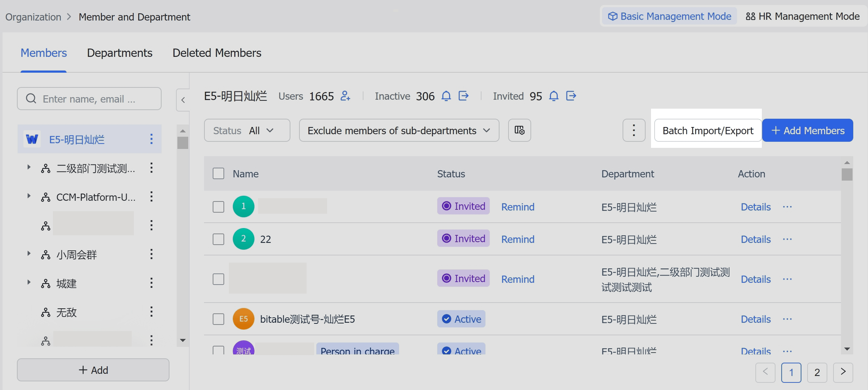Open the Deleted Members tab
The height and width of the screenshot is (390, 868).
click(217, 53)
